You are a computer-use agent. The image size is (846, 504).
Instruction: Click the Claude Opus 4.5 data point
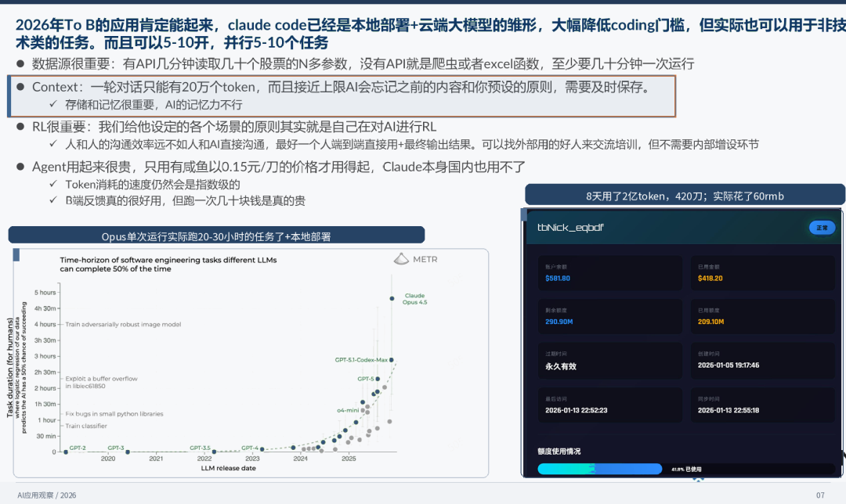pos(392,298)
